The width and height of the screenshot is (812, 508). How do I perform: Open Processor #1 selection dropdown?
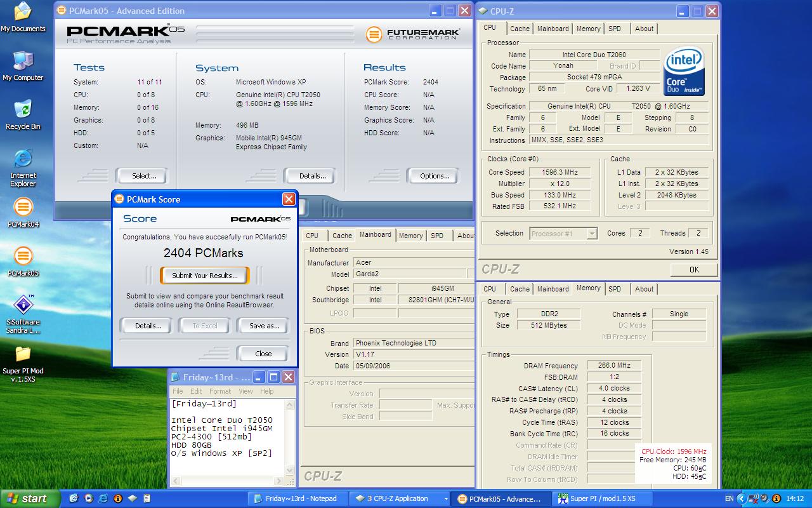592,234
